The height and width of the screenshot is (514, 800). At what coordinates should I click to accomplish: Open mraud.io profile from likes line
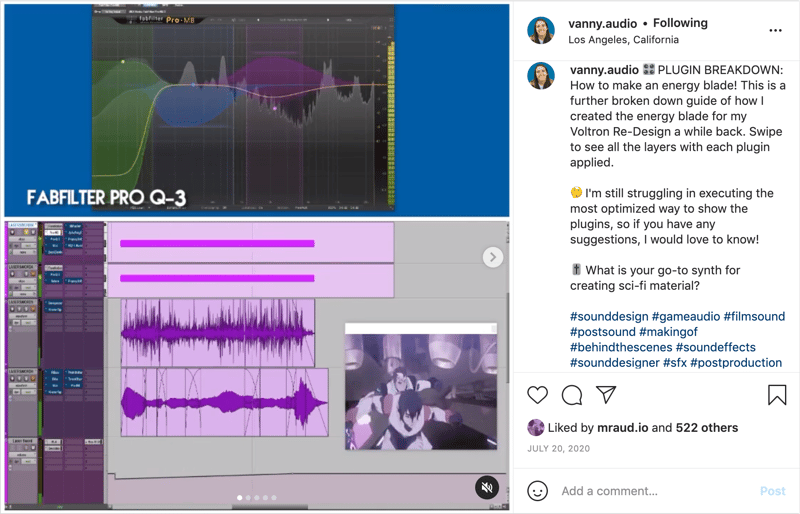(x=622, y=428)
